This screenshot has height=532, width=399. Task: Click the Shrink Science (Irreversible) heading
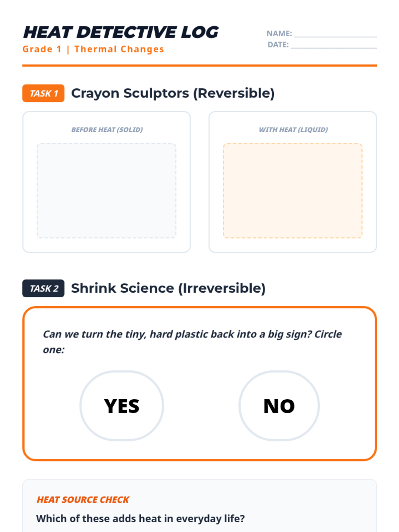click(168, 288)
